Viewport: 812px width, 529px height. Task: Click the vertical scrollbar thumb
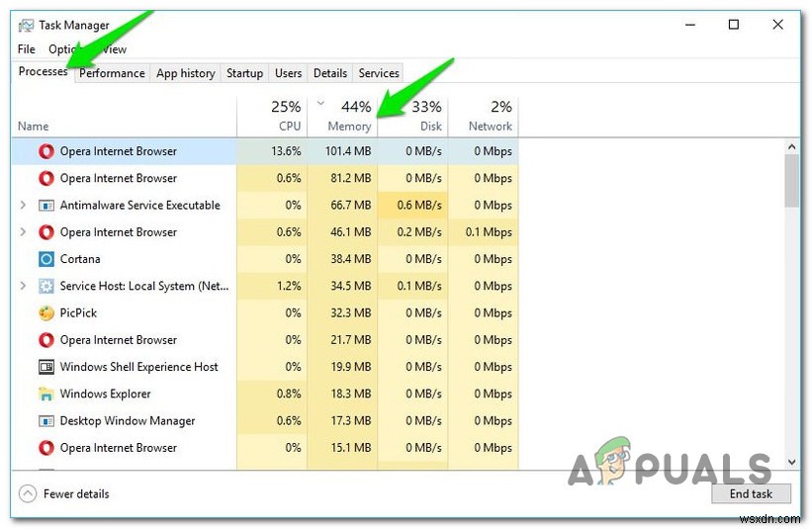[x=792, y=181]
